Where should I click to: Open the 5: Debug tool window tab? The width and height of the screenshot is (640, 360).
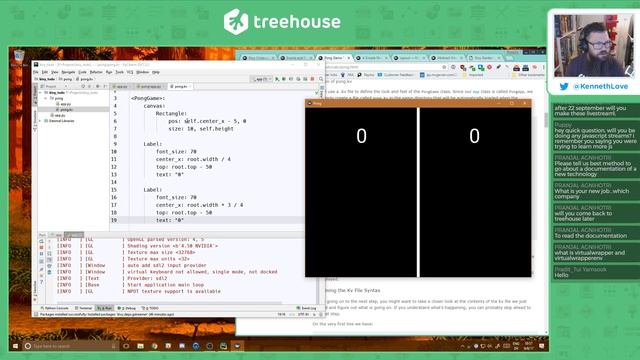127,308
